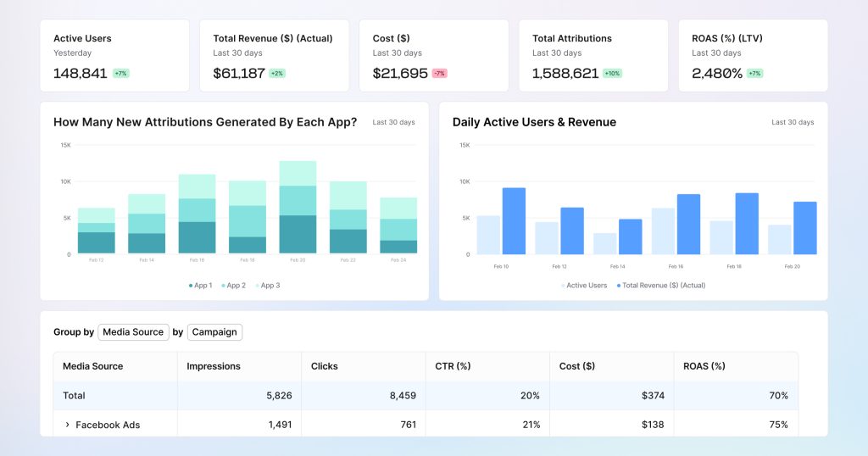The height and width of the screenshot is (456, 868).
Task: Select the tallest Feb 20 stacked bar
Action: click(x=298, y=207)
